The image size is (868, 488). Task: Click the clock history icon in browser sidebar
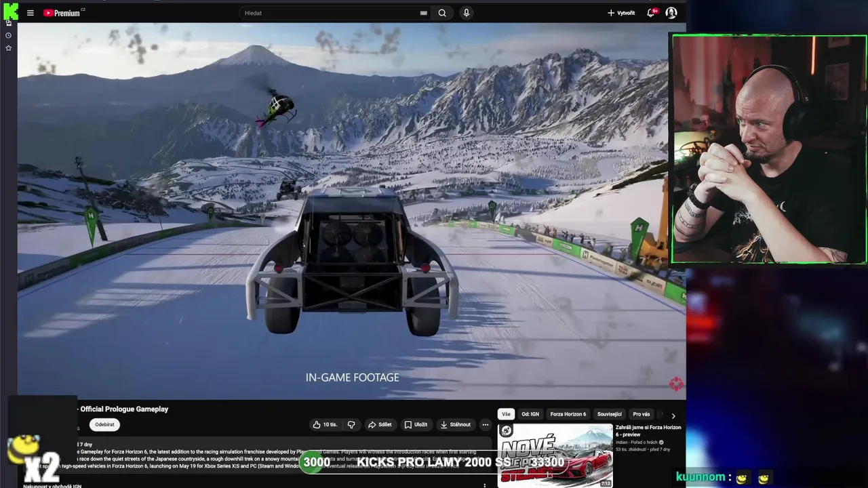click(9, 35)
